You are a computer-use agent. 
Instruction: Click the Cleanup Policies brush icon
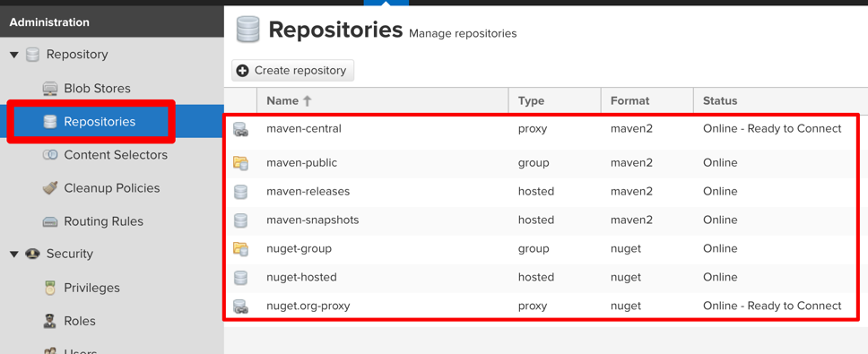50,188
